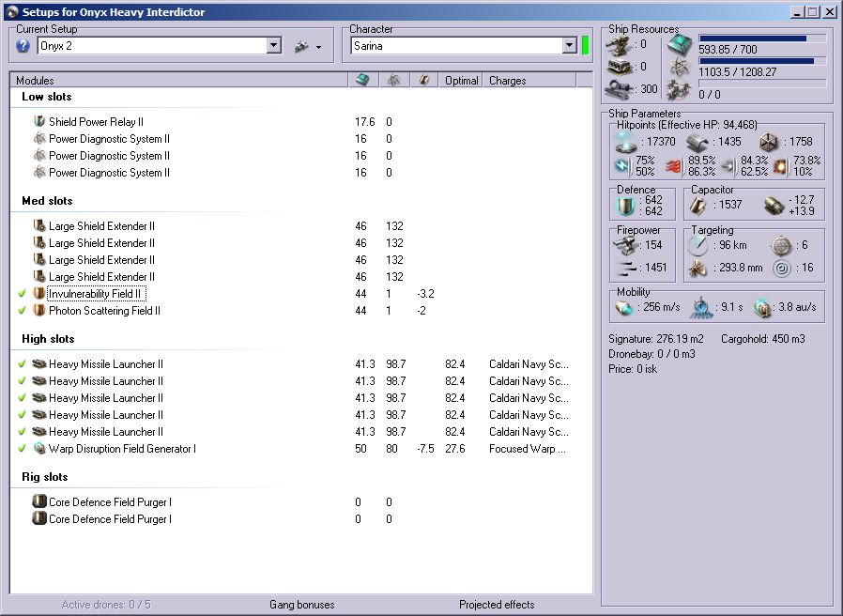Screen dimensions: 843x616
Task: Click the thermal resistance icon showing 89.5%
Action: tap(675, 166)
